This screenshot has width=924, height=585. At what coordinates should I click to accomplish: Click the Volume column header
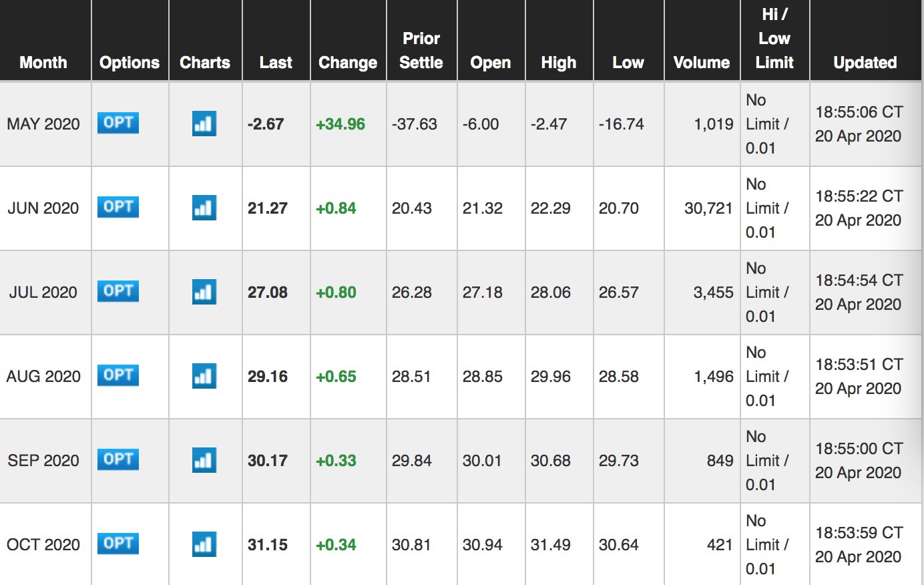(x=702, y=63)
